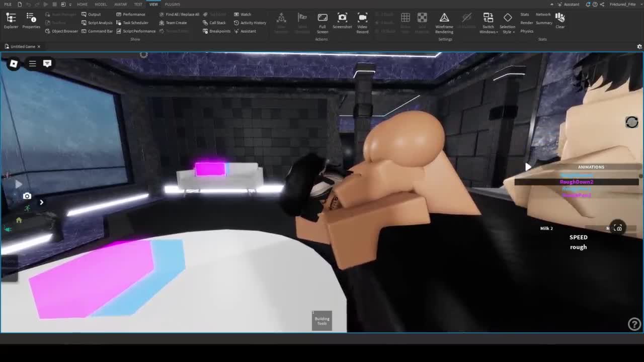This screenshot has width=644, height=362.
Task: Open the Roblox logo menu in the viewport
Action: [14, 64]
